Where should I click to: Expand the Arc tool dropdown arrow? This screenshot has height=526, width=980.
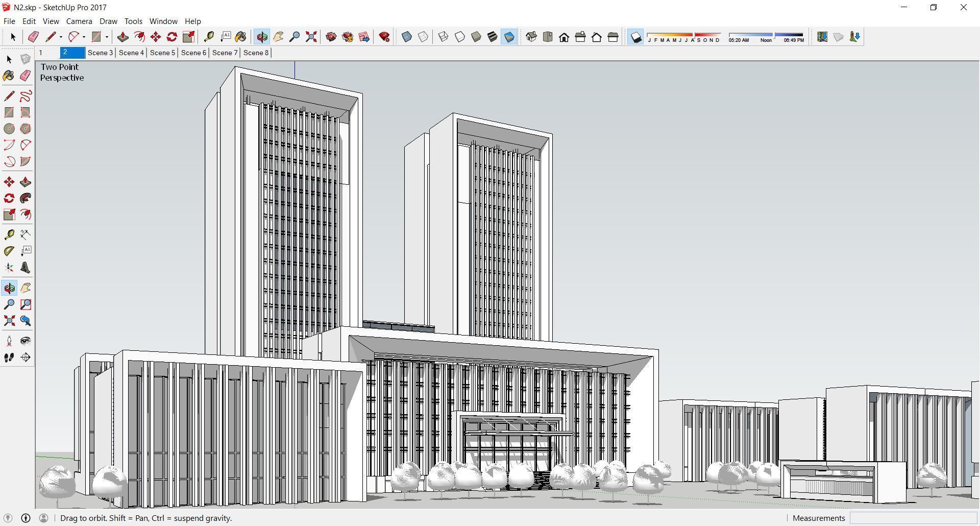pyautogui.click(x=84, y=37)
